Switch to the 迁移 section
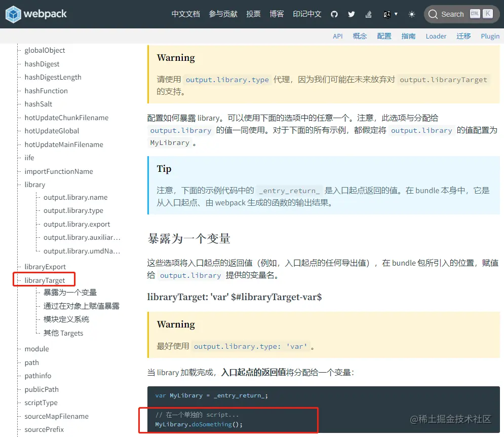This screenshot has height=437, width=504. (463, 36)
